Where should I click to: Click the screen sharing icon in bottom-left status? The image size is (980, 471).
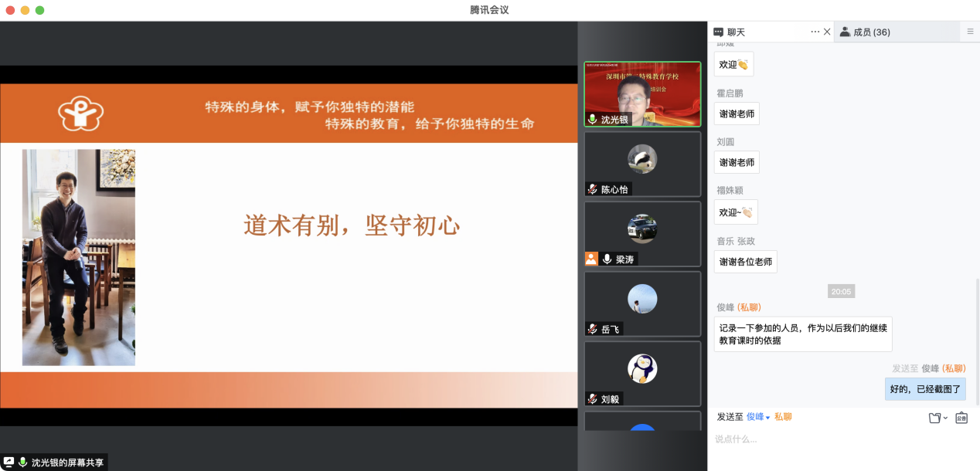click(9, 462)
